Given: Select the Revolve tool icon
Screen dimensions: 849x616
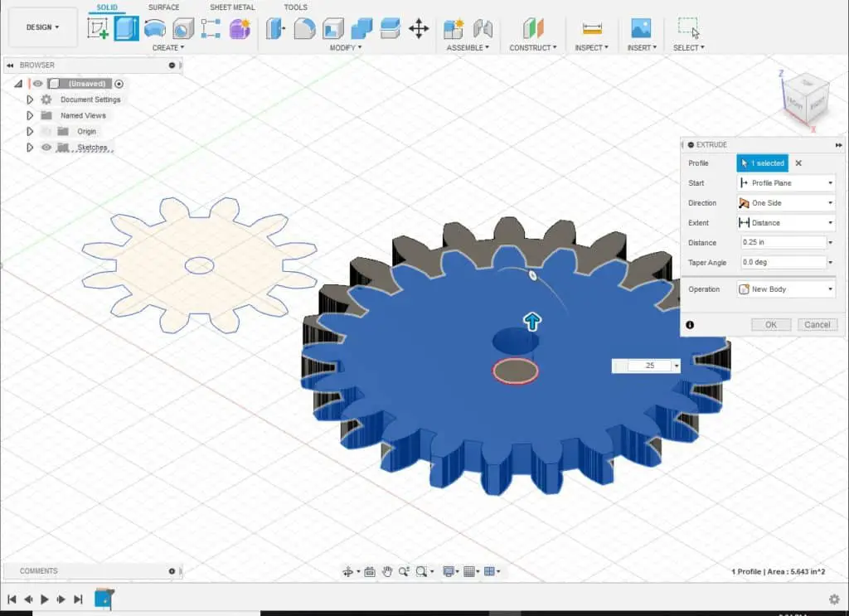Looking at the screenshot, I should [155, 28].
